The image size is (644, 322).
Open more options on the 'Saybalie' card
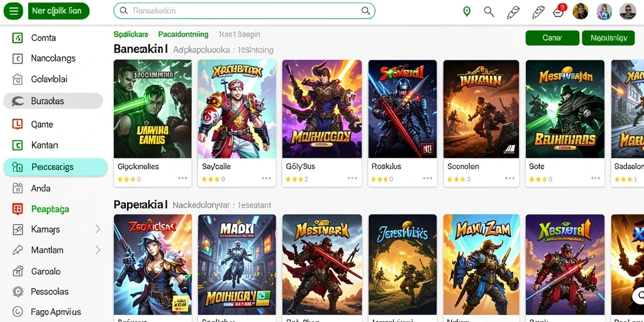coord(267,178)
